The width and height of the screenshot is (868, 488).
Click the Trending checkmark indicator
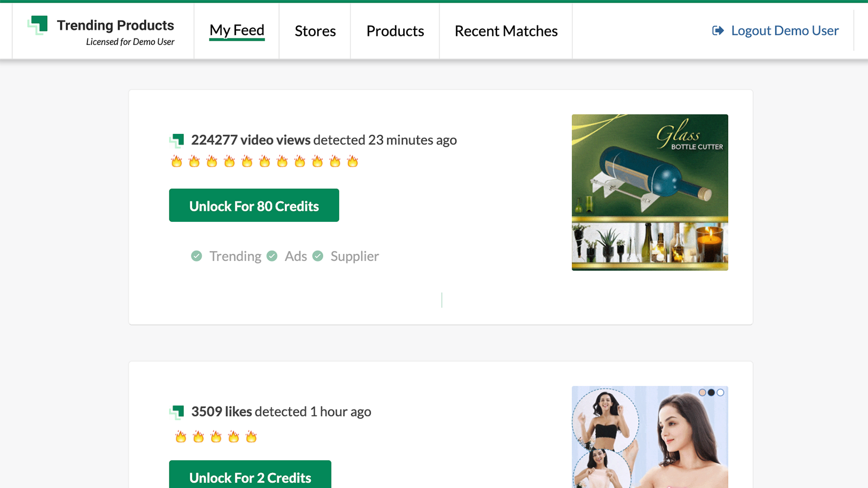point(196,256)
